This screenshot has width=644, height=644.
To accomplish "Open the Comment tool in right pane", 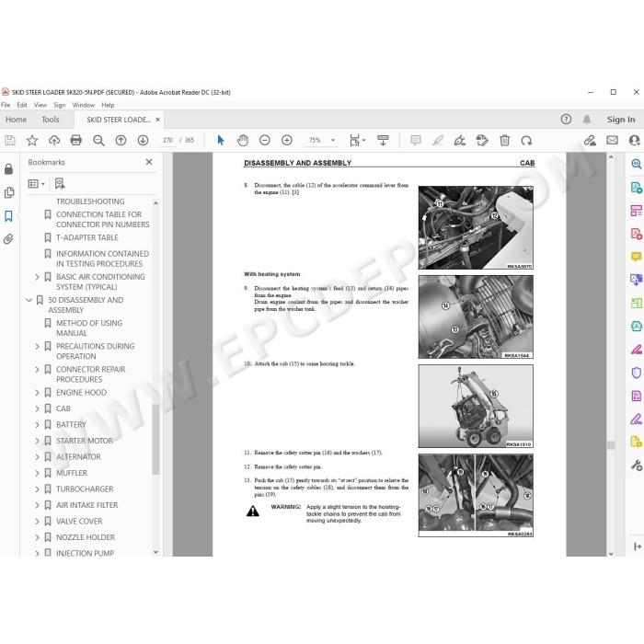I will click(637, 257).
